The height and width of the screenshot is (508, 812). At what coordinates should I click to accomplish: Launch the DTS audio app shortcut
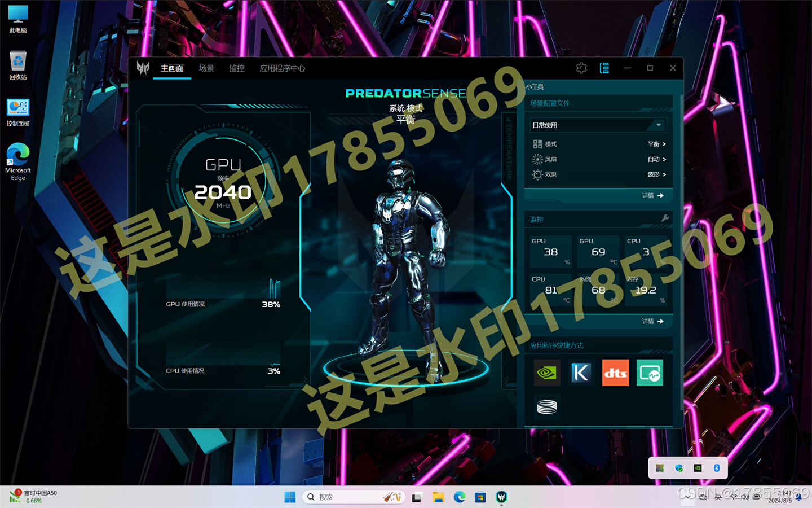[615, 373]
